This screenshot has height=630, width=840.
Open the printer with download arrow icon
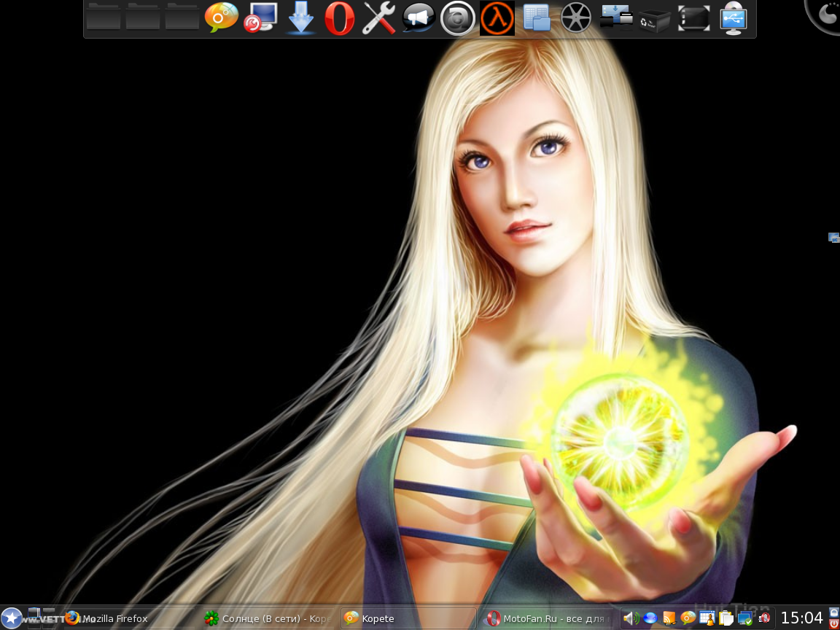tap(615, 17)
